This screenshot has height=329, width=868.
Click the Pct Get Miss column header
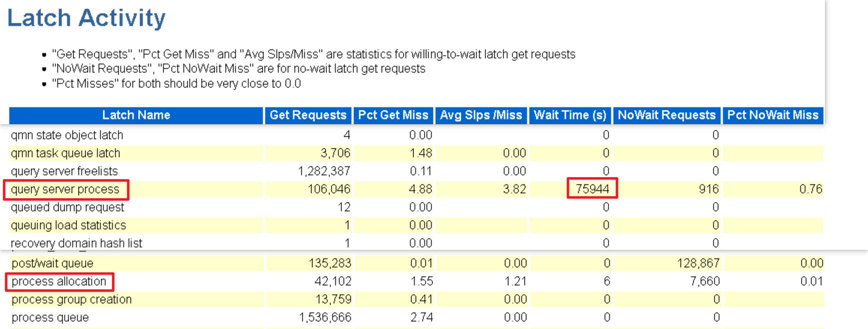tap(393, 115)
